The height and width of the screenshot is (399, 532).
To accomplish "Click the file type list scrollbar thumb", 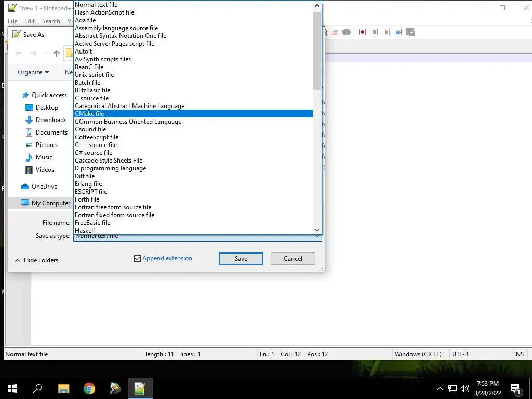I will point(317,51).
